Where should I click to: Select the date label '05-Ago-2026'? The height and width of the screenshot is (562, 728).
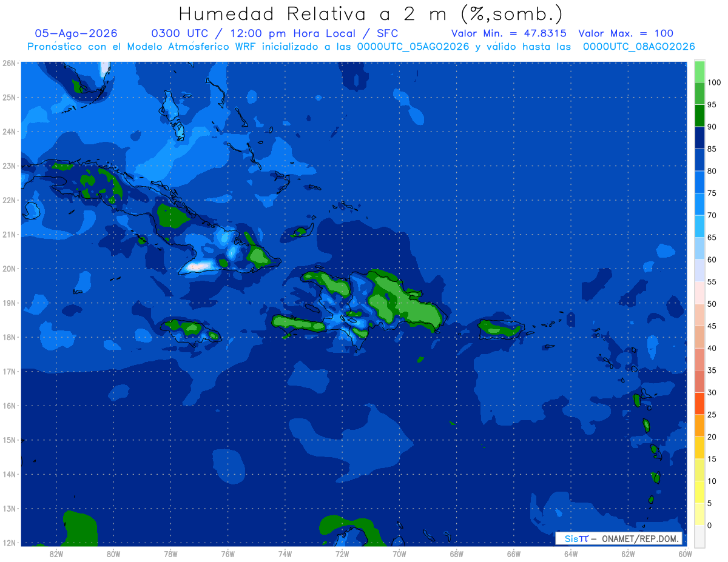(x=76, y=33)
